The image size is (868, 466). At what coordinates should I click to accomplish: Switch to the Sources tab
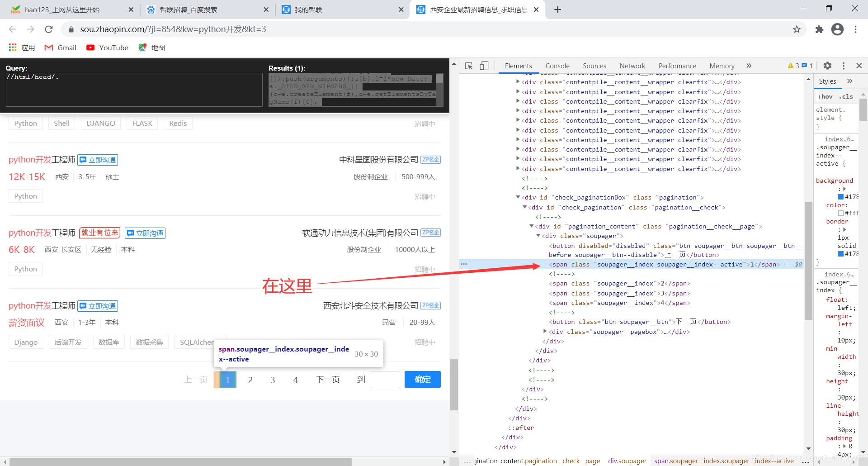594,66
